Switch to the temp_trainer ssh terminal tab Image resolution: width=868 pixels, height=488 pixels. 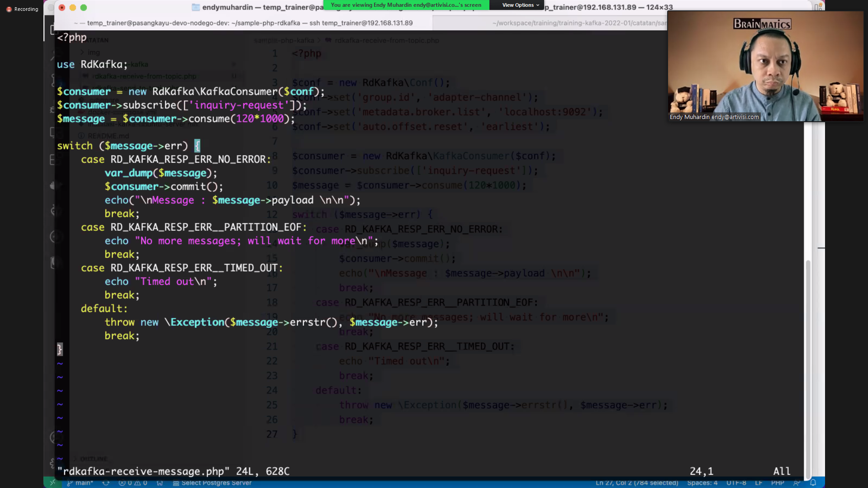coord(243,23)
